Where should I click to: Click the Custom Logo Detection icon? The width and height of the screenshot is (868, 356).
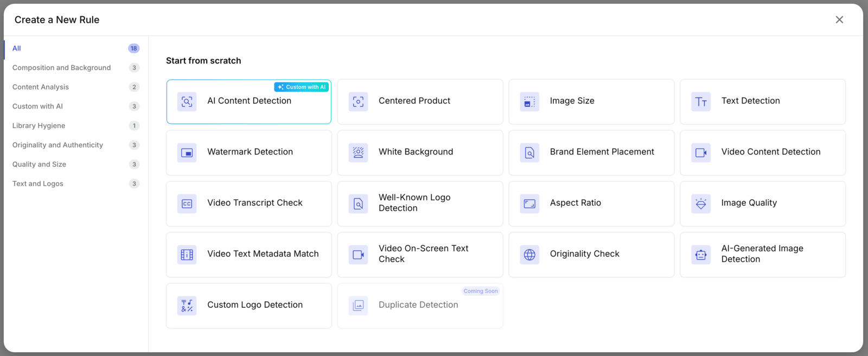point(187,306)
